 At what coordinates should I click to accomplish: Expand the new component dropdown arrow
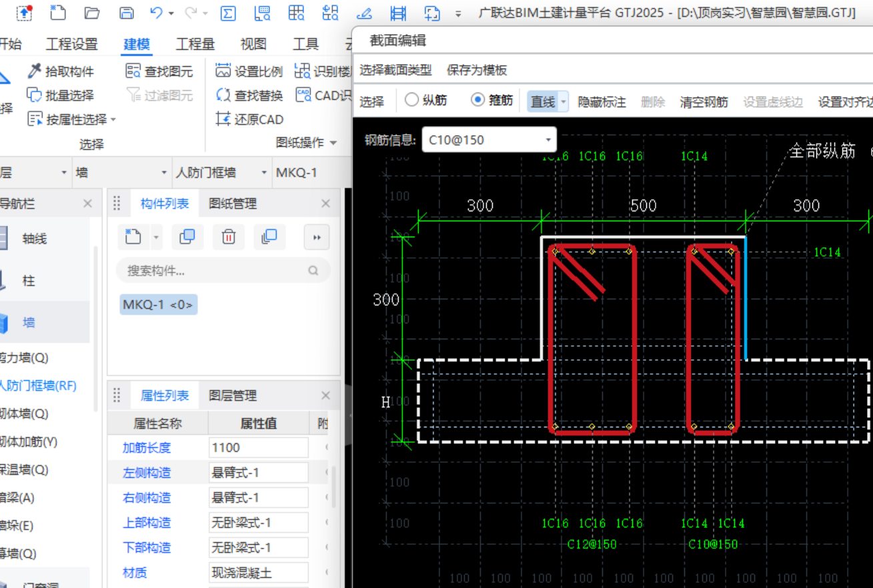156,237
